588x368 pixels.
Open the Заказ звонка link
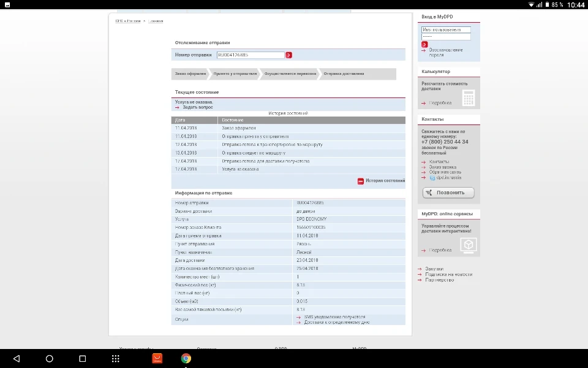442,167
